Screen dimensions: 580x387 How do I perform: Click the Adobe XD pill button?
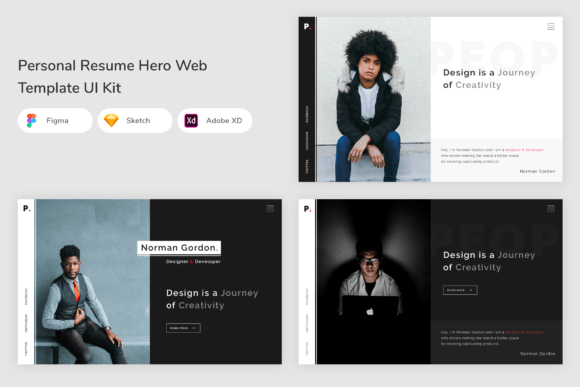(x=215, y=121)
